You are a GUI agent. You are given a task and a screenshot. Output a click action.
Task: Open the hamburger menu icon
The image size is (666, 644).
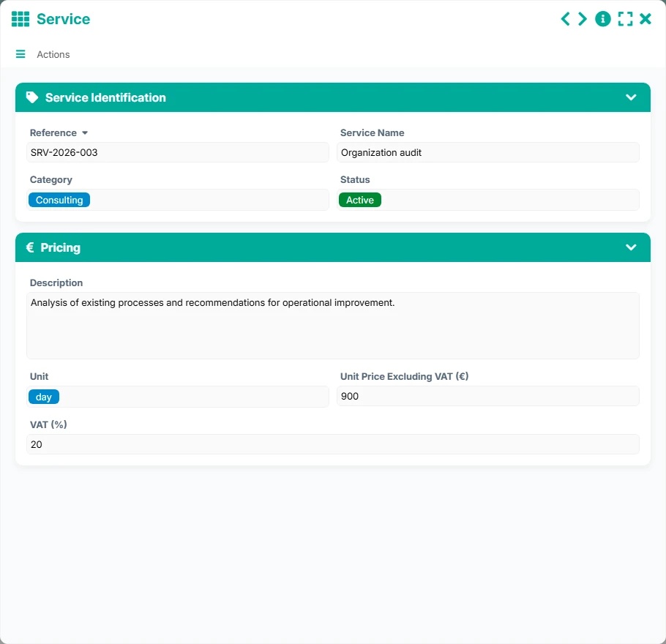(20, 54)
